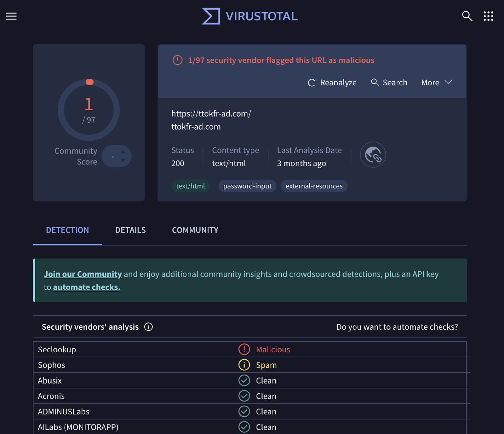This screenshot has width=504, height=434.
Task: Click the Spam info icon for Sophos
Action: [x=244, y=365]
